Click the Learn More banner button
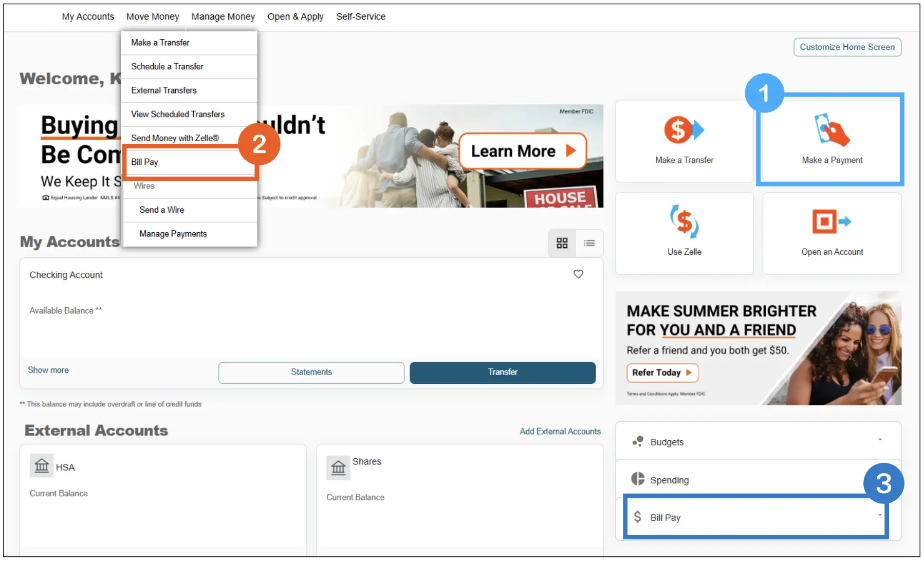The width and height of the screenshot is (924, 561). [x=522, y=151]
